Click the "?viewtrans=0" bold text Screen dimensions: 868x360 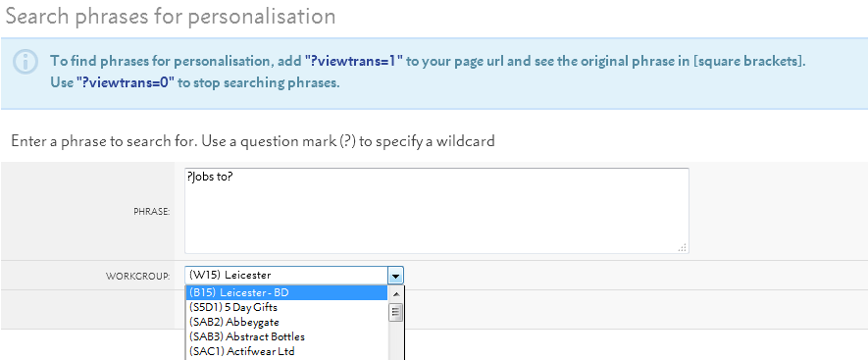[125, 83]
